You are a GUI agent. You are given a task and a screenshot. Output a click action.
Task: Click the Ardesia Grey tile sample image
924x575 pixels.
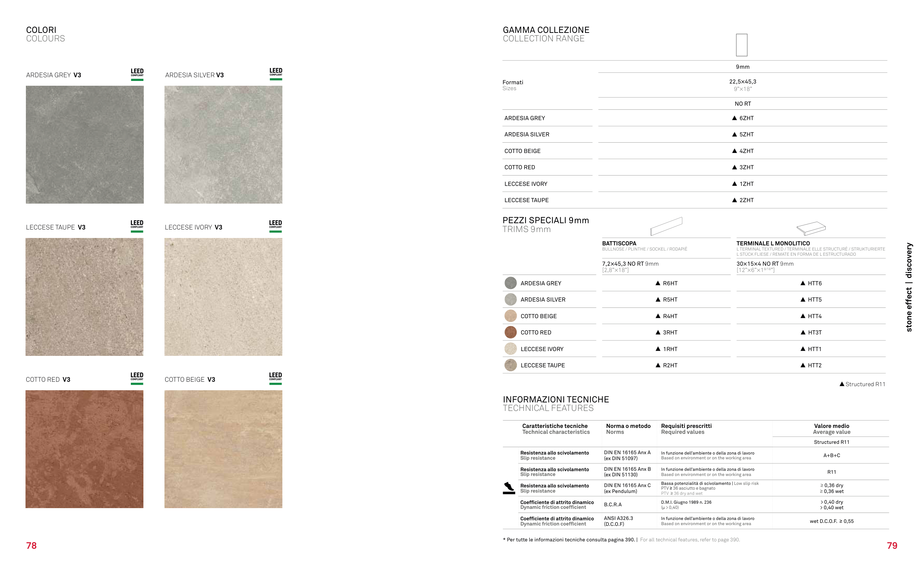click(85, 144)
